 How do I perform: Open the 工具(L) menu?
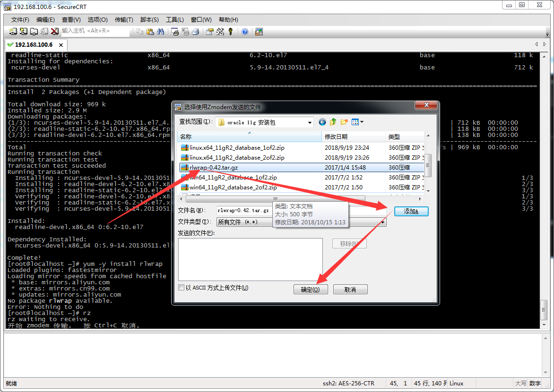[175, 20]
